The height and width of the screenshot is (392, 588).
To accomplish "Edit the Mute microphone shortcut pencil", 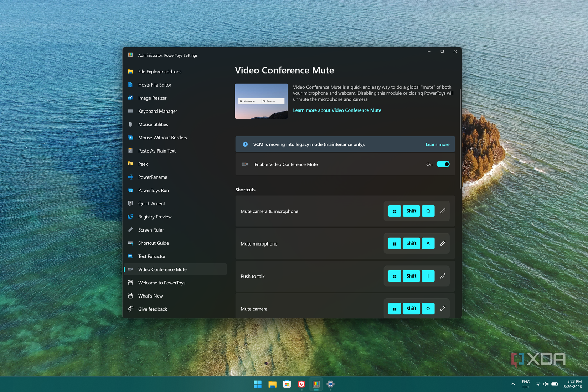I will coord(443,243).
